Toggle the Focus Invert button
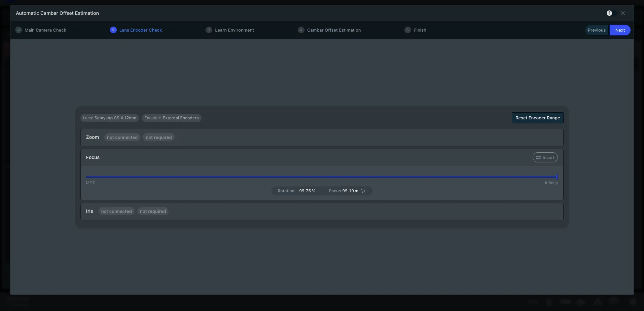Image resolution: width=644 pixels, height=311 pixels. [545, 157]
